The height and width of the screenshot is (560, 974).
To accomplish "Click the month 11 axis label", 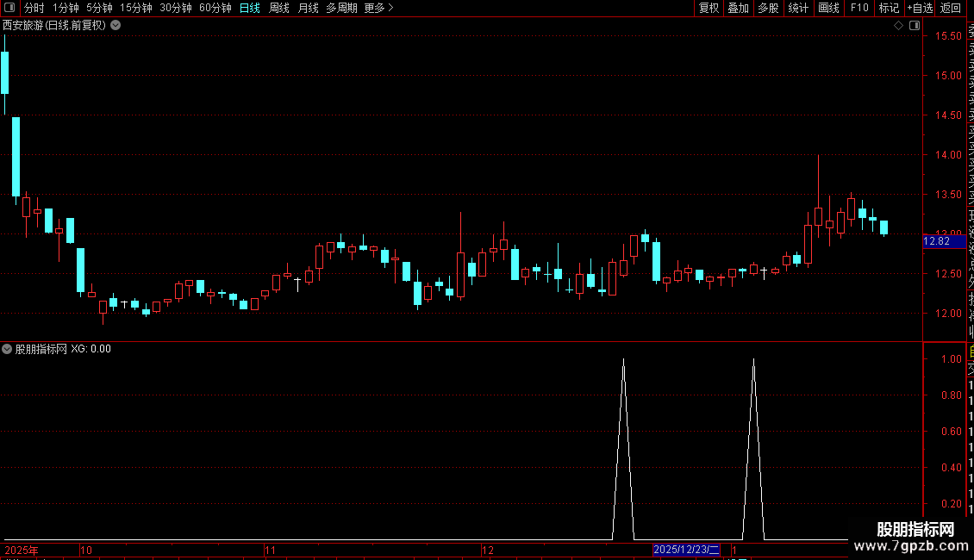I will point(270,550).
